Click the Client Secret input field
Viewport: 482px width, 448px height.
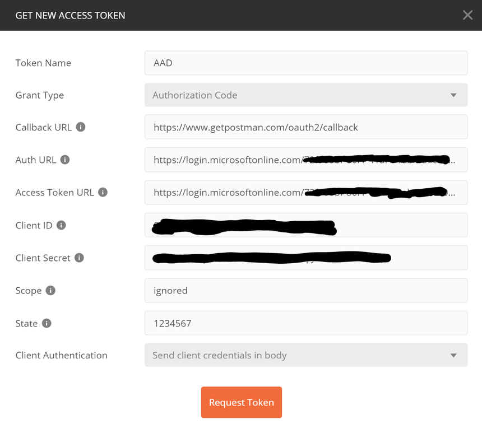306,258
